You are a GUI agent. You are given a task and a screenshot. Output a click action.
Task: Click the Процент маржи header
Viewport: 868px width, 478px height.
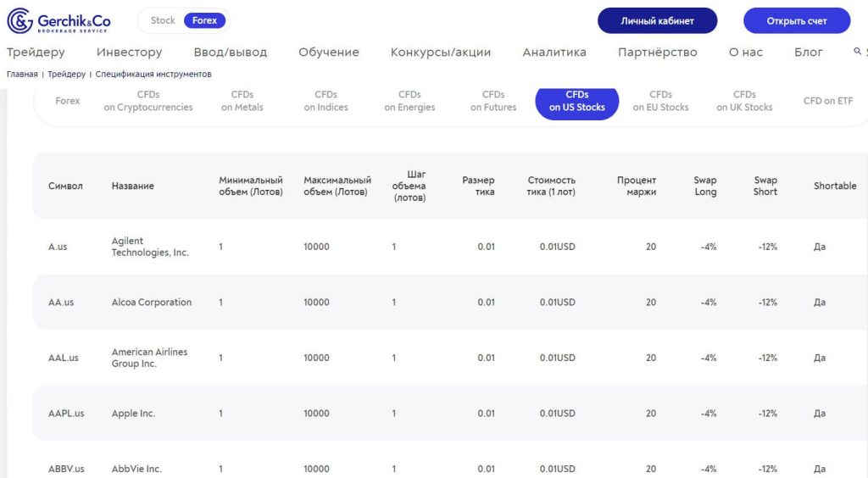(x=637, y=186)
